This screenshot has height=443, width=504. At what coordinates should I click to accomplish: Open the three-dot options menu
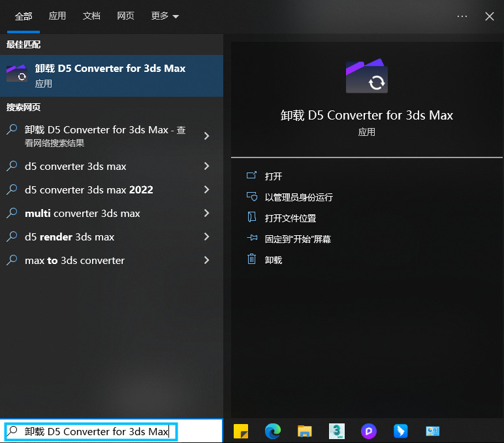(x=462, y=16)
